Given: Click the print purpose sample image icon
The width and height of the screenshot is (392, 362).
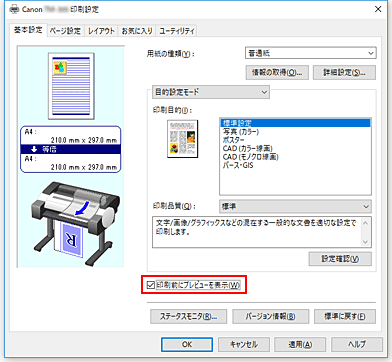Looking at the screenshot, I should coord(182,139).
